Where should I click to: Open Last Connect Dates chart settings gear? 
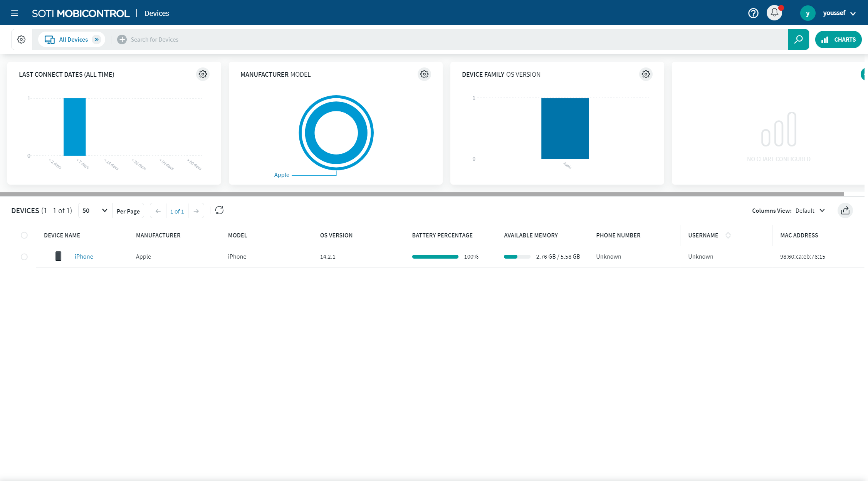(x=203, y=74)
